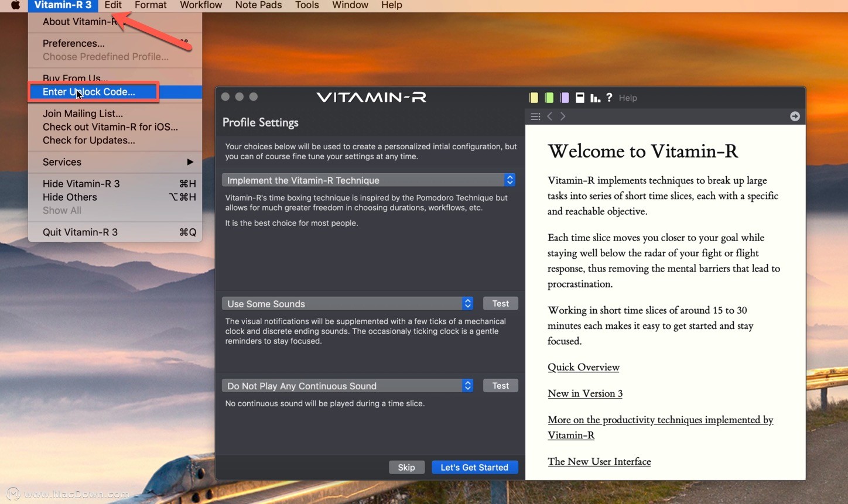Image resolution: width=848 pixels, height=504 pixels.
Task: Open the Use Some Sounds dropdown
Action: pyautogui.click(x=348, y=303)
